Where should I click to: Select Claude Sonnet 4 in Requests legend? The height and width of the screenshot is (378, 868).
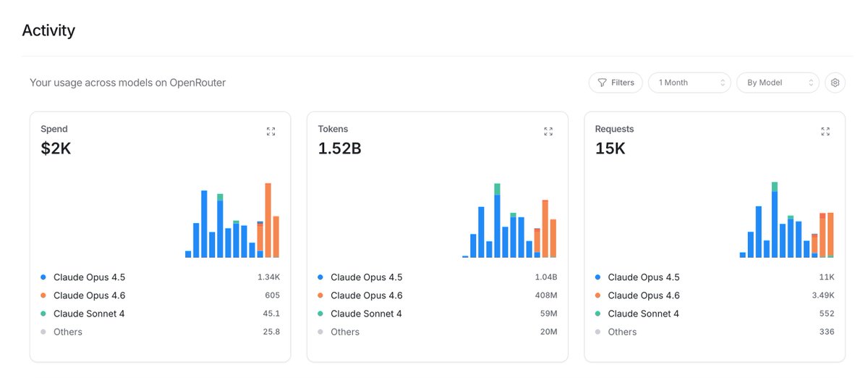(643, 314)
